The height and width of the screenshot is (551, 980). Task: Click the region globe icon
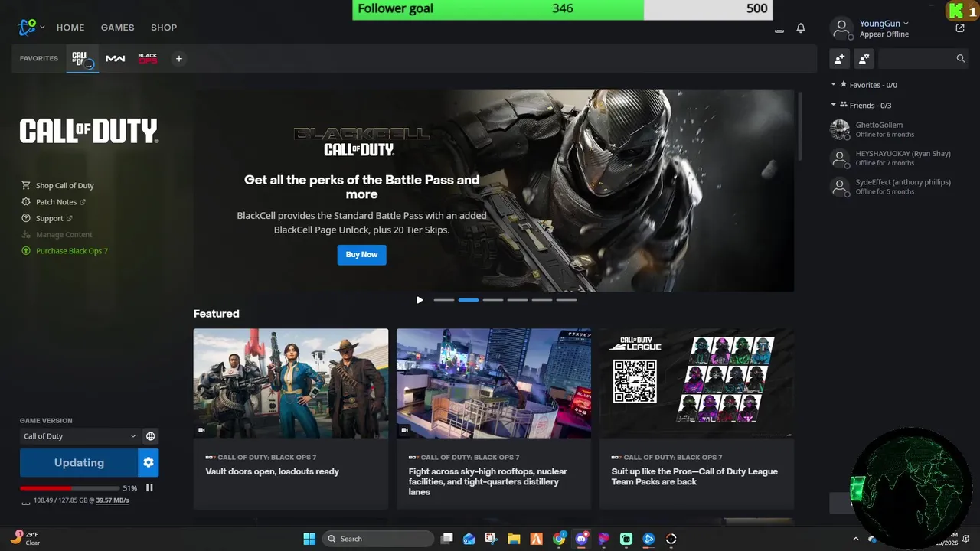click(x=151, y=436)
